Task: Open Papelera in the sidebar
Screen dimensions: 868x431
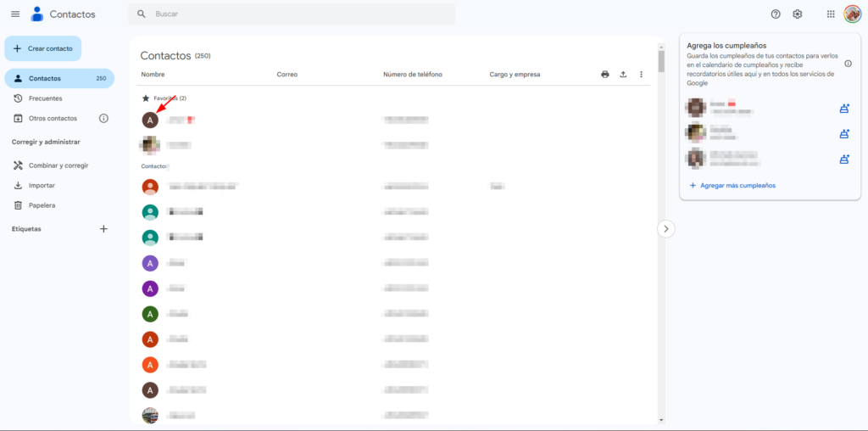Action: coord(42,205)
